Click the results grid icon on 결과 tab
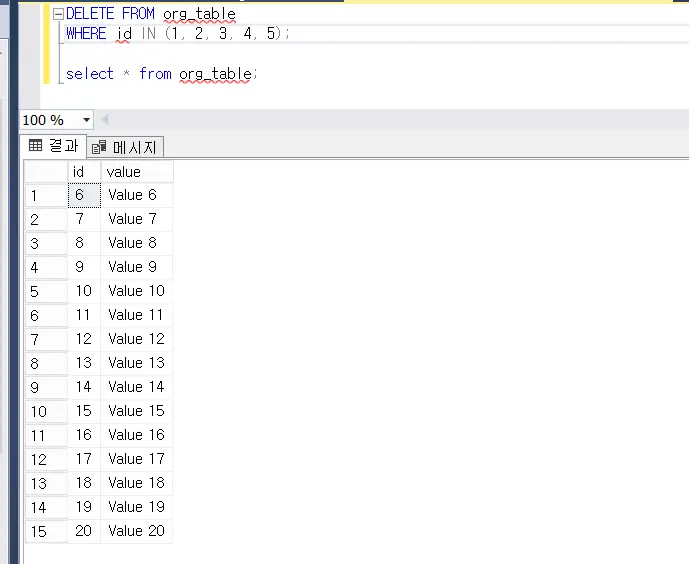 [x=35, y=145]
